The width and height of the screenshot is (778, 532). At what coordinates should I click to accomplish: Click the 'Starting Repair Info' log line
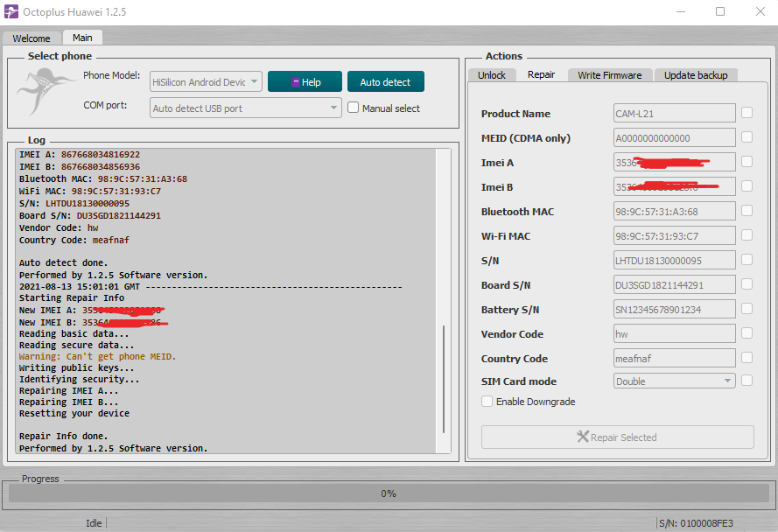click(72, 297)
